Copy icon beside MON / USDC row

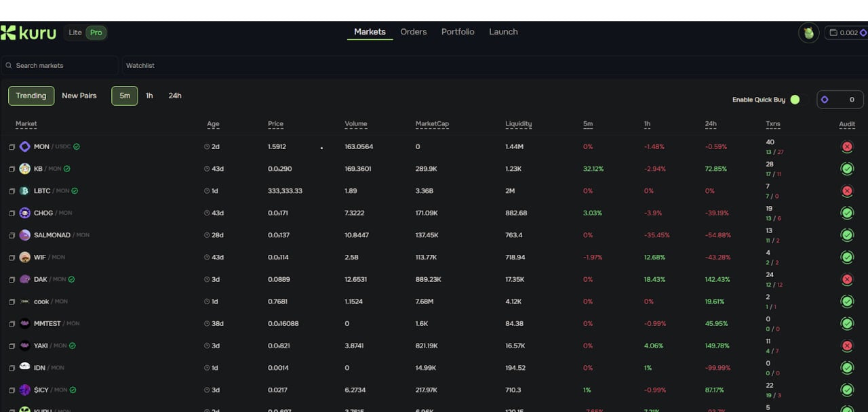pos(12,147)
